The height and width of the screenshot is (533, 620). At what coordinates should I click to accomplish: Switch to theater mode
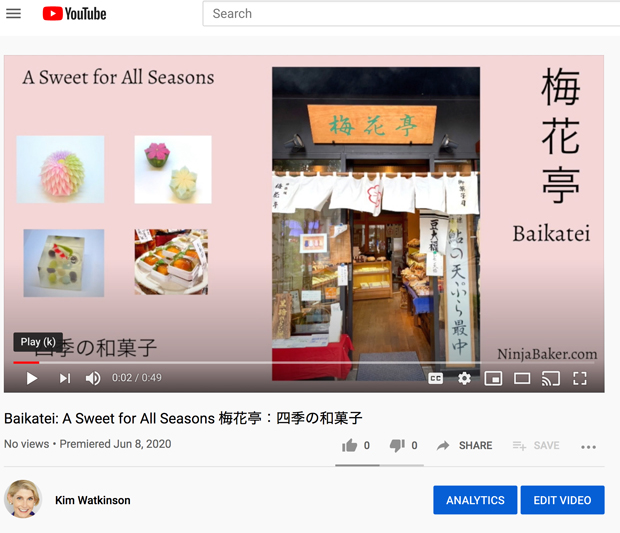click(x=521, y=378)
